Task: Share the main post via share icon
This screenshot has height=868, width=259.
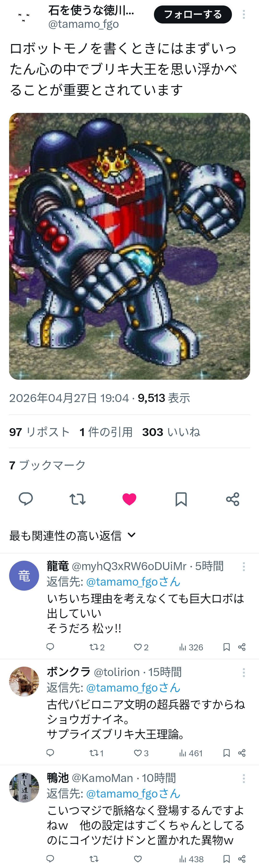Action: tap(233, 499)
